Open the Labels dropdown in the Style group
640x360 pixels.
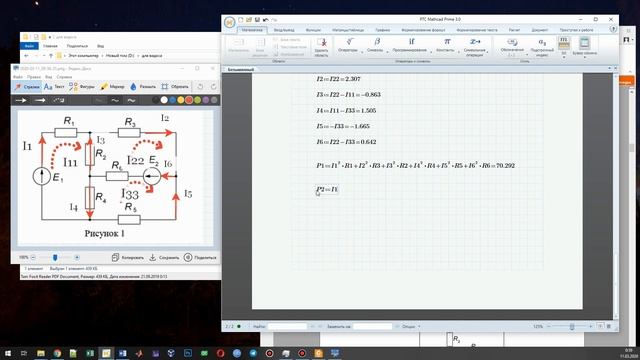(512, 47)
